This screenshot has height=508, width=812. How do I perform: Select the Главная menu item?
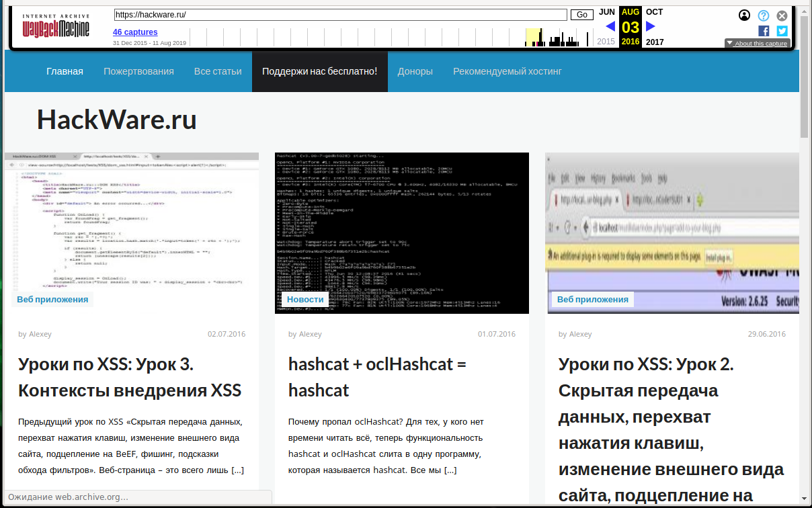65,71
